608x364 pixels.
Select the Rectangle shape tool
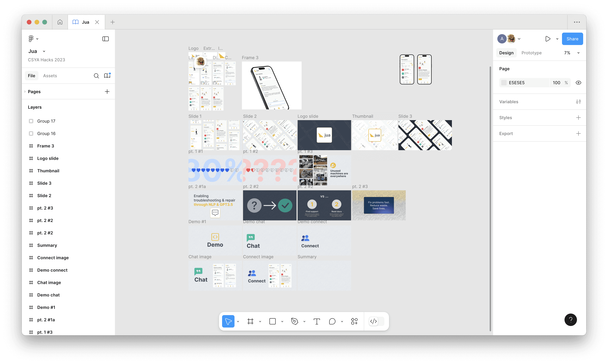pyautogui.click(x=272, y=321)
